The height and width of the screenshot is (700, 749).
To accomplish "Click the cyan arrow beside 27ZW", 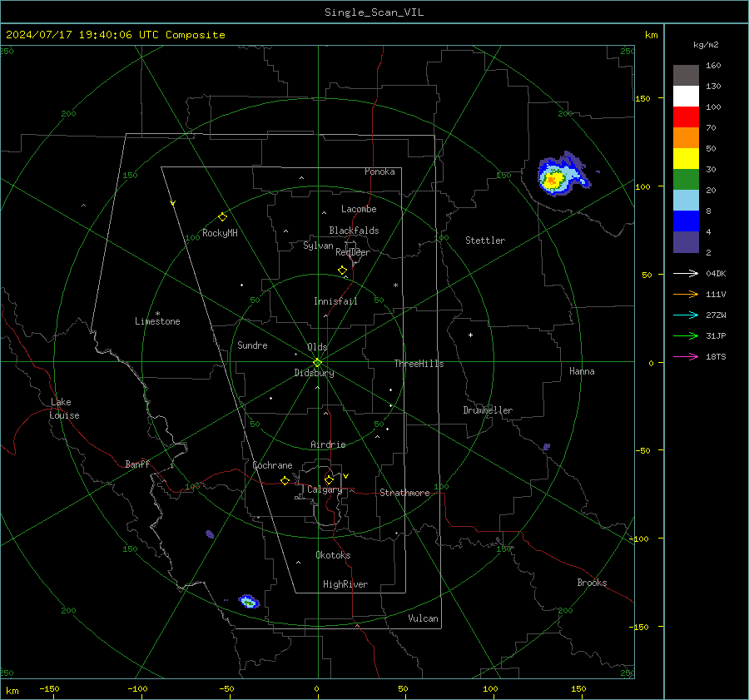I will click(x=686, y=315).
